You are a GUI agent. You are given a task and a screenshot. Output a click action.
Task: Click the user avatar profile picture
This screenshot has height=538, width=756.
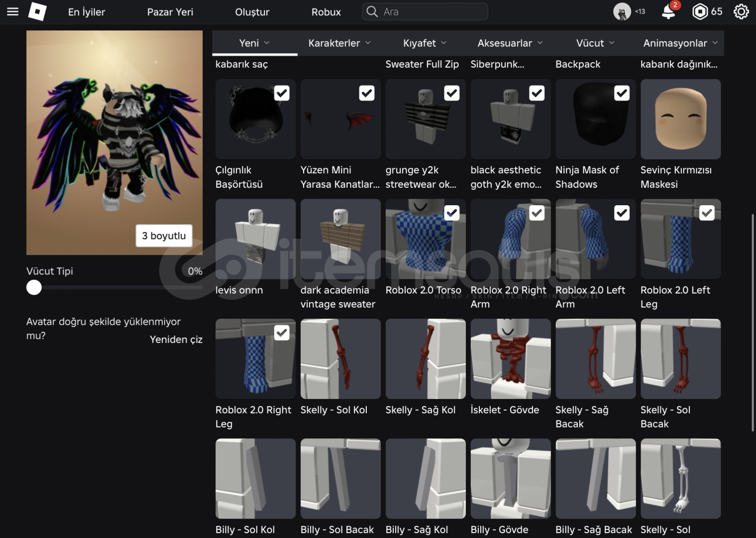[622, 11]
